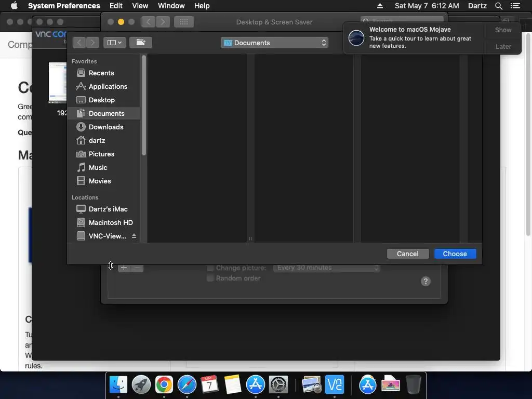Click the VNC Viewer computer thumbnail
The height and width of the screenshot is (399, 532).
pos(57,83)
